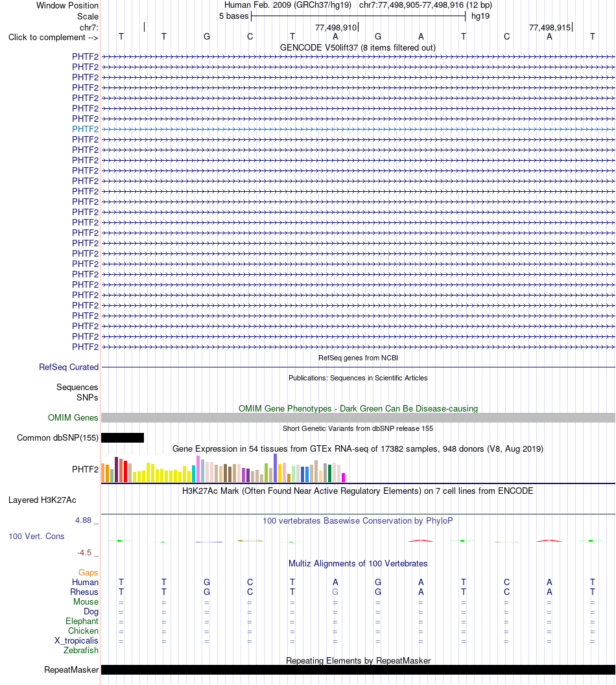This screenshot has width=616, height=685.
Task: Open 'OMIM Gene Phenotypes - Dark Green' track title
Action: click(x=358, y=408)
